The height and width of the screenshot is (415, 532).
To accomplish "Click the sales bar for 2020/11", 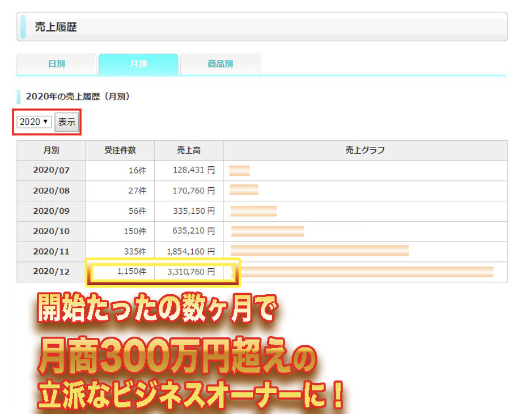I will (320, 250).
